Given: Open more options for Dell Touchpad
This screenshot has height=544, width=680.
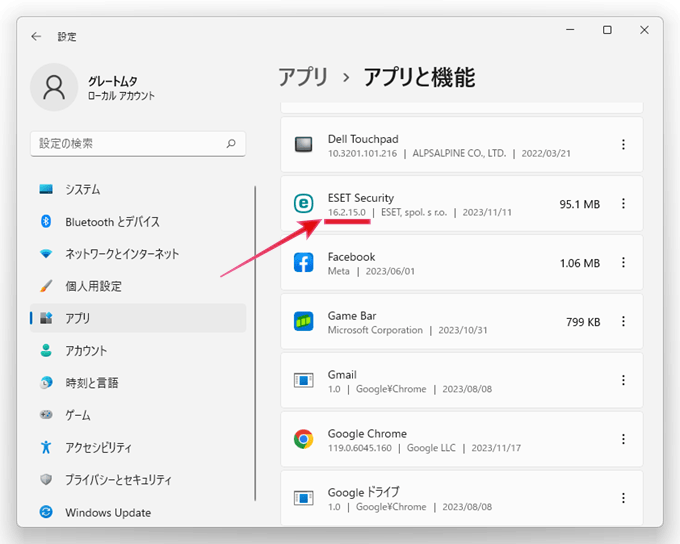Looking at the screenshot, I should pyautogui.click(x=623, y=144).
